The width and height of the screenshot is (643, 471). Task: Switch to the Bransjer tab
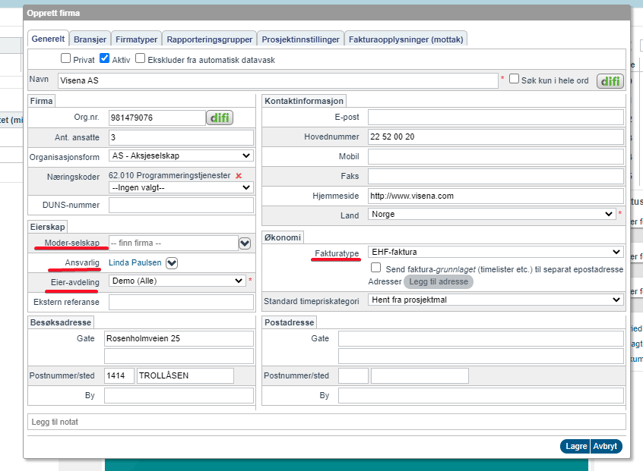(x=90, y=39)
